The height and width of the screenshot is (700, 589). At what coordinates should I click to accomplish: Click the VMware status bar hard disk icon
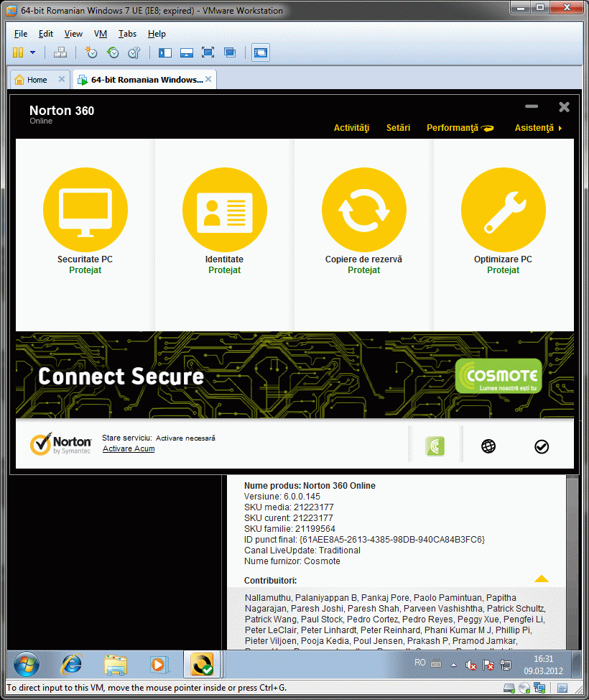509,688
